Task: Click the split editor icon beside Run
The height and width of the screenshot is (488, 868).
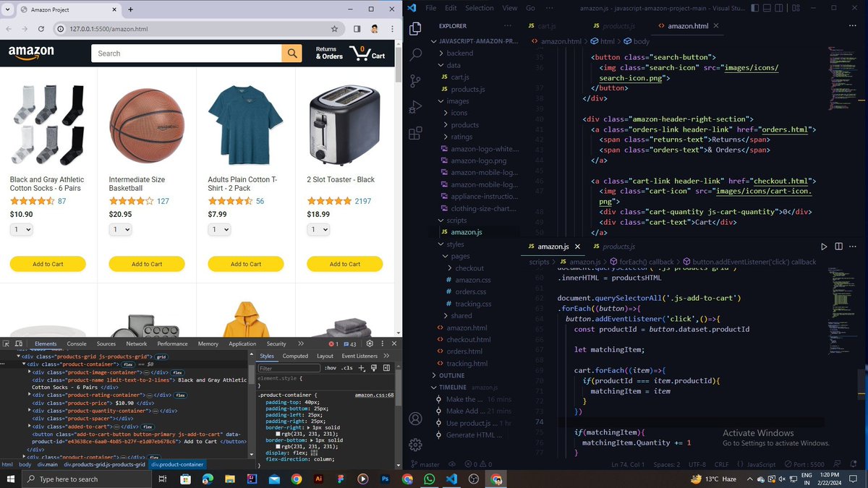Action: pos(840,247)
